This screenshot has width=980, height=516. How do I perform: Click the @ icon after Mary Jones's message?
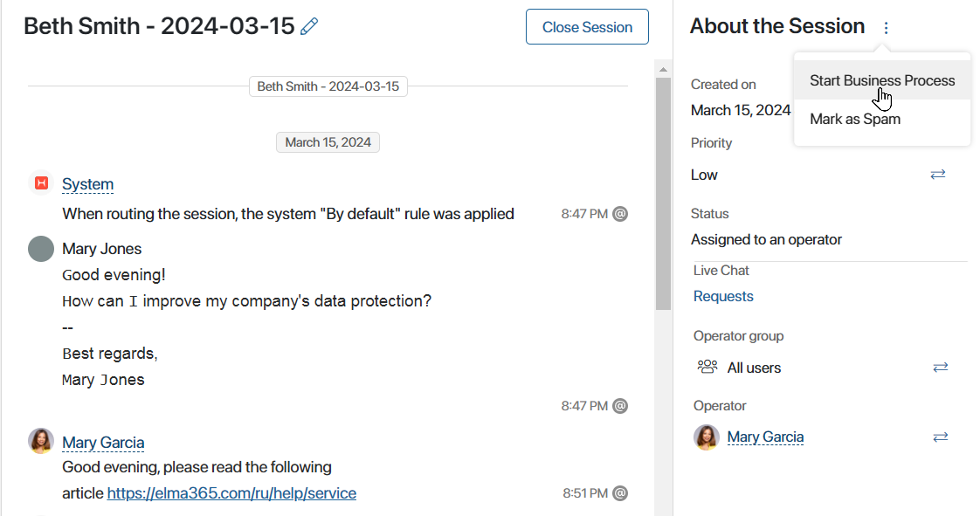(620, 406)
